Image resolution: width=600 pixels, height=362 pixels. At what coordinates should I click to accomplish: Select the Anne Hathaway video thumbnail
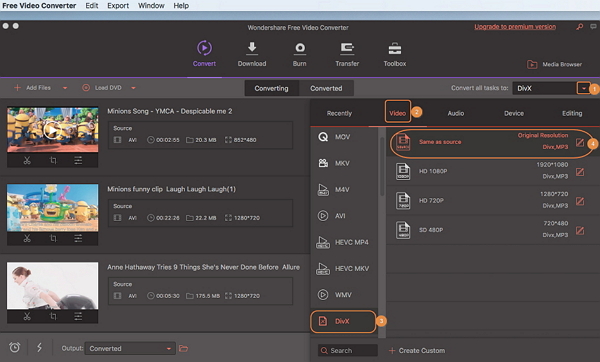pyautogui.click(x=52, y=285)
